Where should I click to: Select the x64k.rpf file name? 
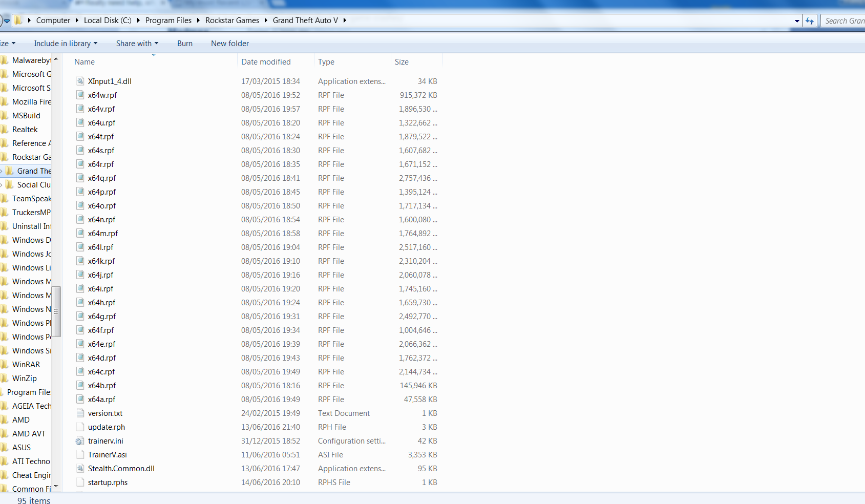click(101, 261)
